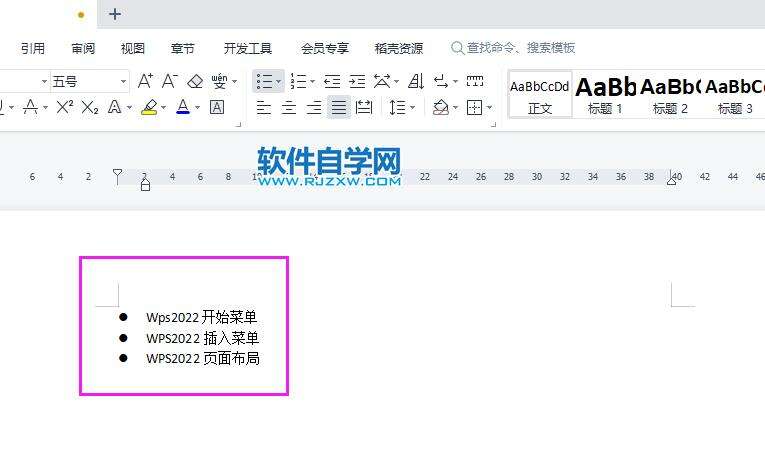Expand the shading dropdown arrow

coord(456,107)
